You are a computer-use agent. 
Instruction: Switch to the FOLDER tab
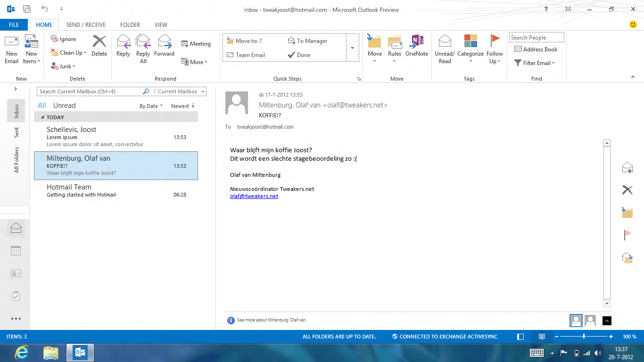pyautogui.click(x=130, y=25)
